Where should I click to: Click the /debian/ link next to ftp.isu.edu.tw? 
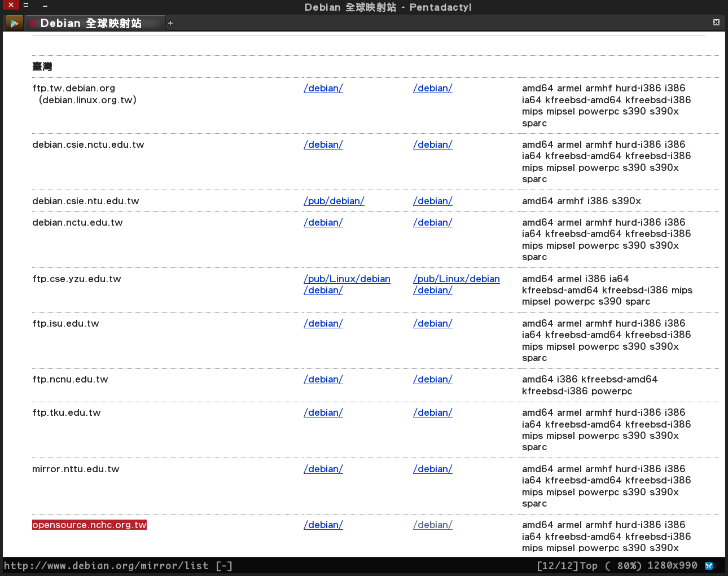click(323, 323)
